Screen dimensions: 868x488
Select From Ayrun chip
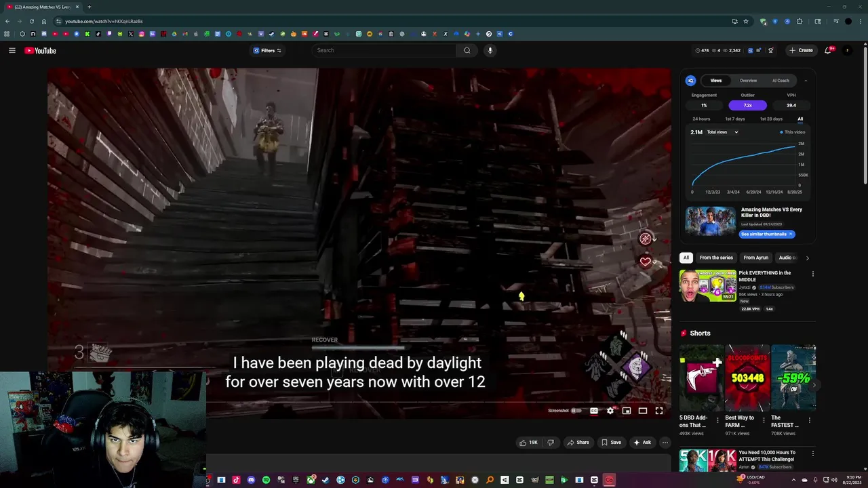[x=755, y=258]
